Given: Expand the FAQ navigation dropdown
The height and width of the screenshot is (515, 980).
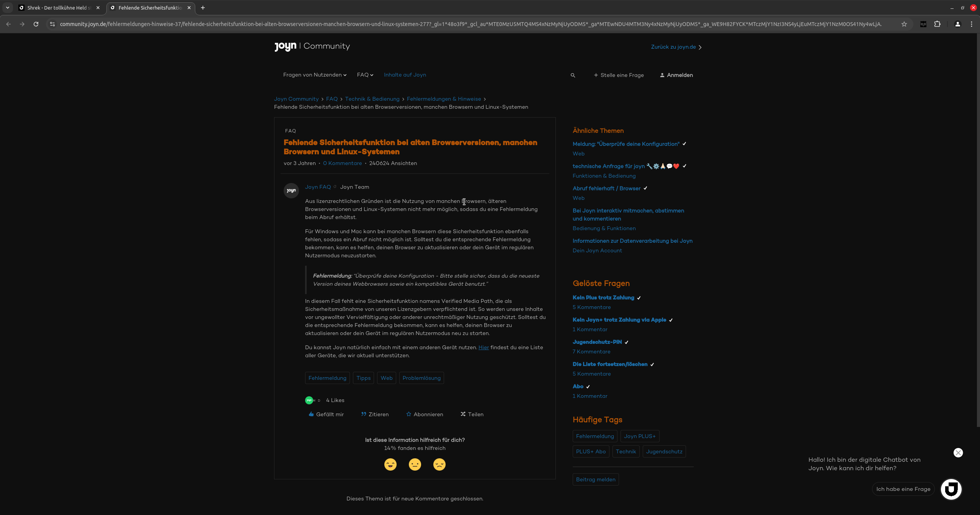Looking at the screenshot, I should point(365,75).
